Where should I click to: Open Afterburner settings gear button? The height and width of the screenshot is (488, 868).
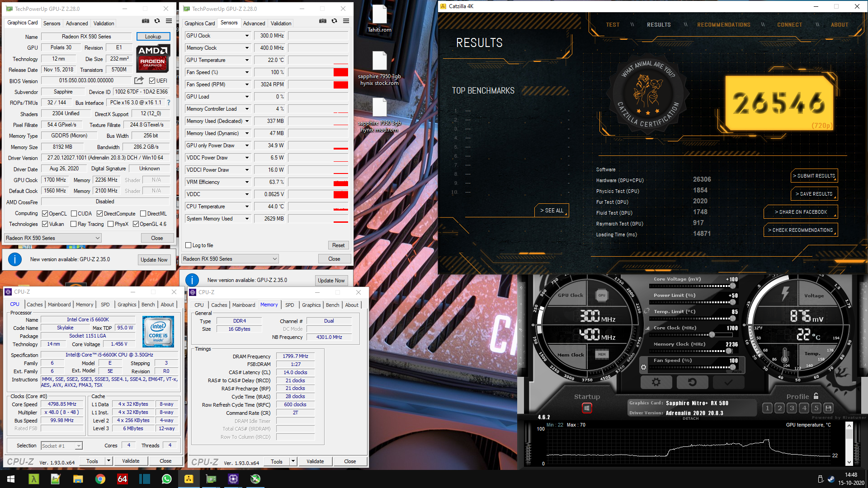click(x=656, y=382)
